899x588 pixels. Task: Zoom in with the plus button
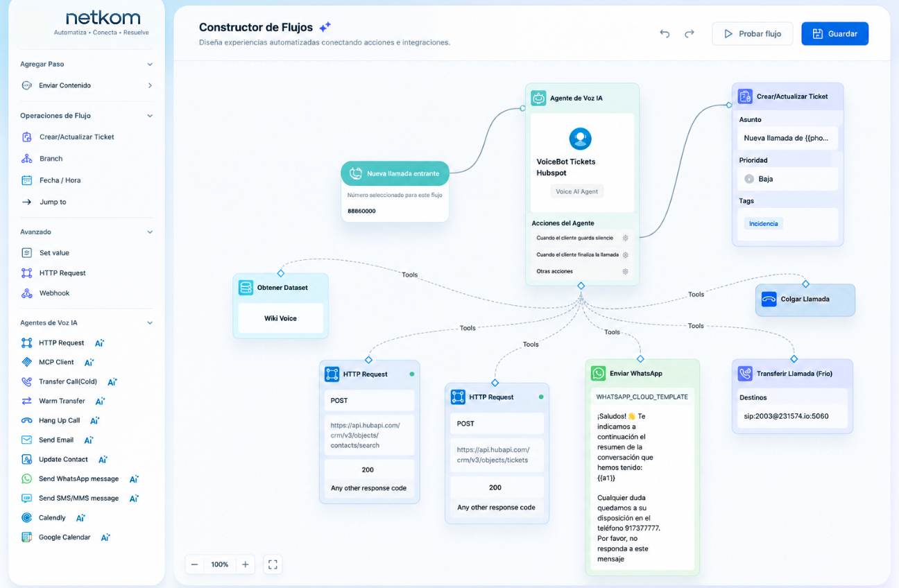pyautogui.click(x=245, y=564)
